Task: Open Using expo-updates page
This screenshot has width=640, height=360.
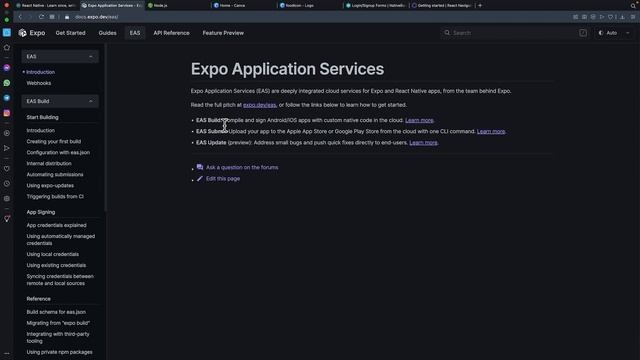Action: click(x=50, y=186)
